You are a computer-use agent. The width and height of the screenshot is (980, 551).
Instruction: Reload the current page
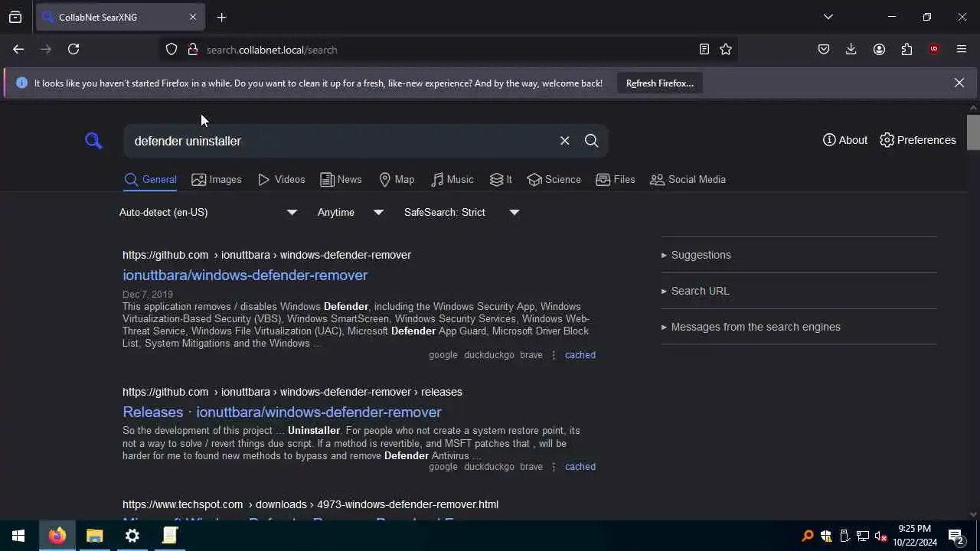click(73, 49)
